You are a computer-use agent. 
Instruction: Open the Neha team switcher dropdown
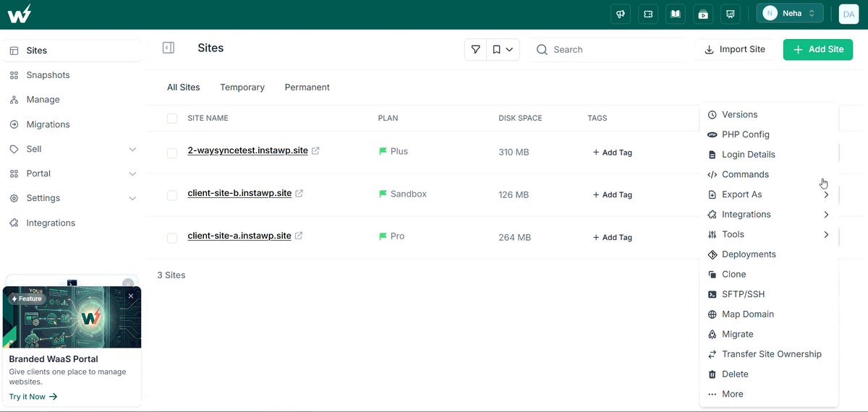click(x=790, y=13)
